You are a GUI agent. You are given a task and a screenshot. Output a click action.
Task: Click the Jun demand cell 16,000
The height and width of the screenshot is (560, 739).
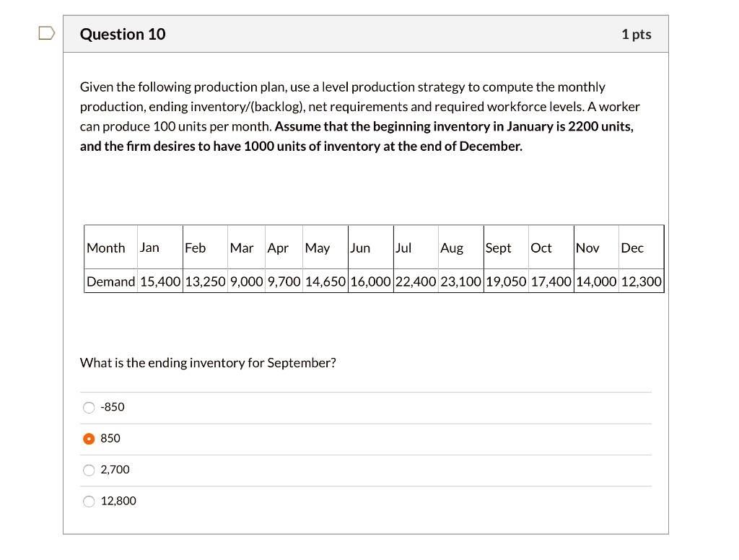(369, 281)
